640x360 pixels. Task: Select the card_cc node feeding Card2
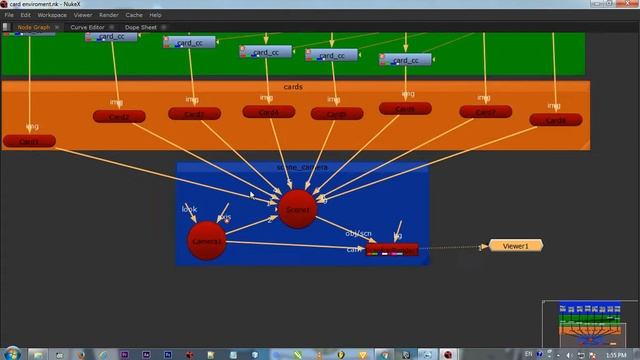[x=111, y=37]
